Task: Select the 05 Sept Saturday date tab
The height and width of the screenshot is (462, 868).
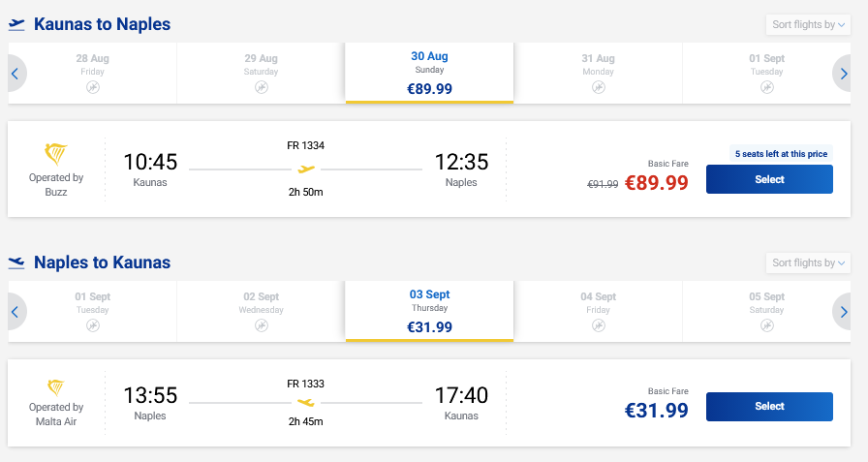Action: tap(766, 311)
